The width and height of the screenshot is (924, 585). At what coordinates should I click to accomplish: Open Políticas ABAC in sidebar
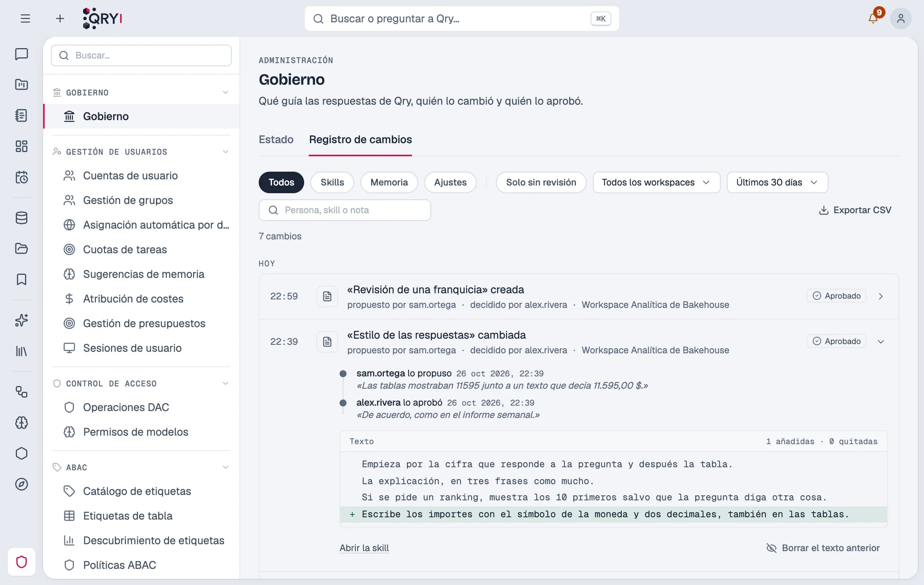pyautogui.click(x=142, y=565)
